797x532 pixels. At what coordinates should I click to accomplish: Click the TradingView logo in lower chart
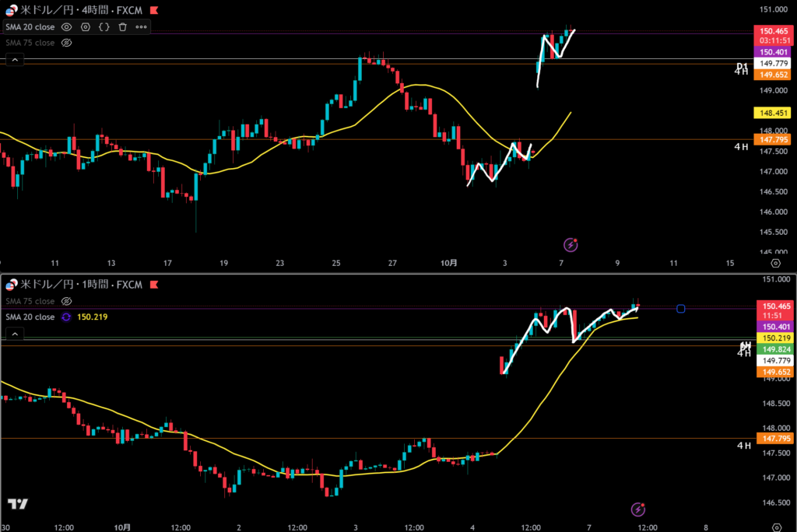(x=18, y=504)
